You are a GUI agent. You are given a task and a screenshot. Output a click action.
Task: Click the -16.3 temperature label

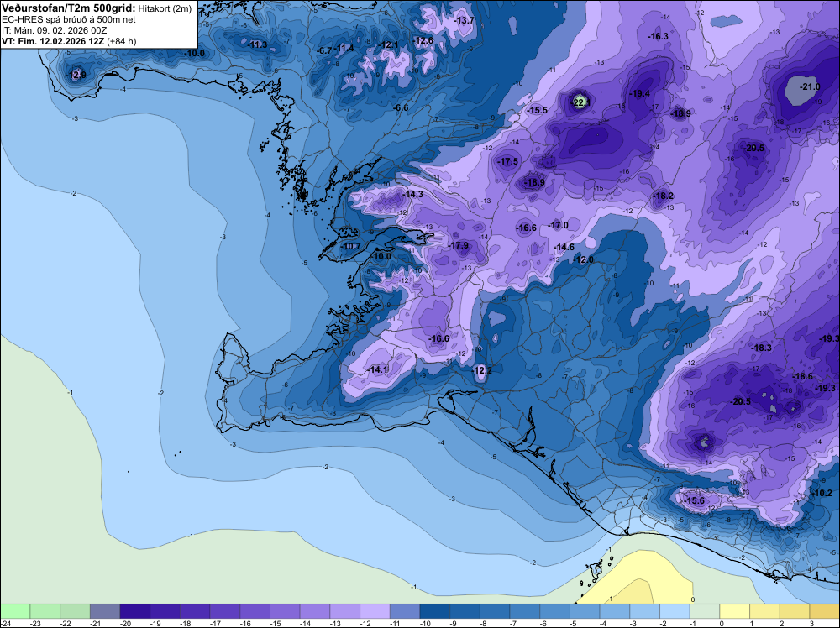click(x=658, y=36)
